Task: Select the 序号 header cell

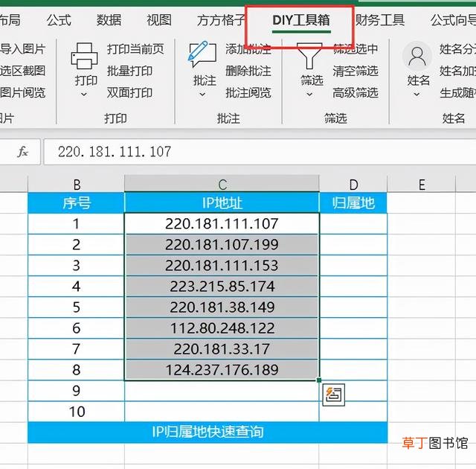Action: click(x=76, y=203)
